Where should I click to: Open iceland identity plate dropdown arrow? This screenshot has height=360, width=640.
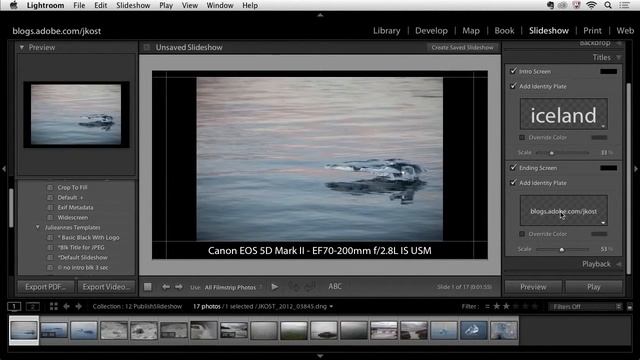tap(603, 126)
